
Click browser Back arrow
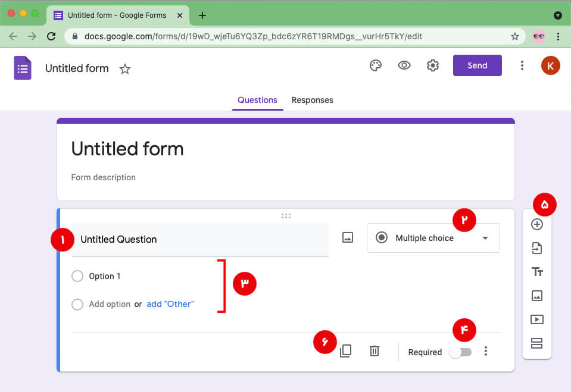pos(13,36)
